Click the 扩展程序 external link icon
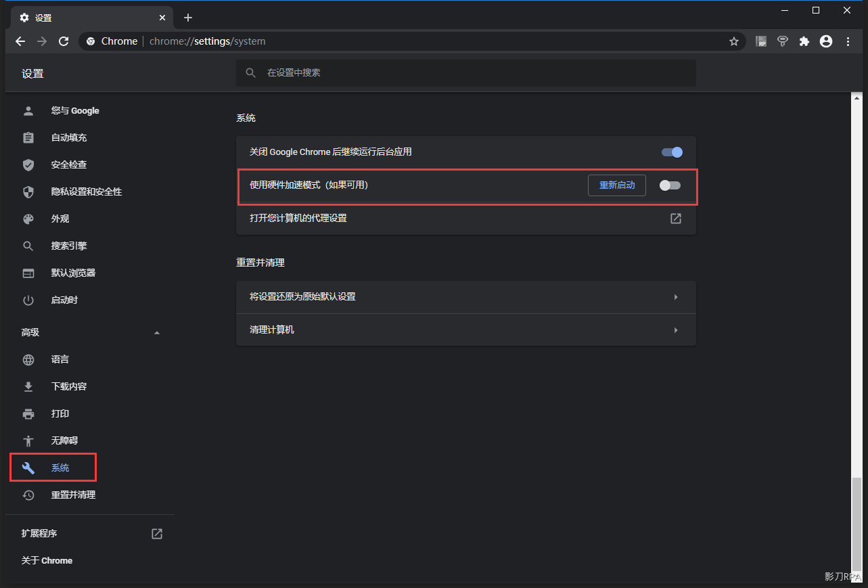The width and height of the screenshot is (868, 588). [157, 534]
